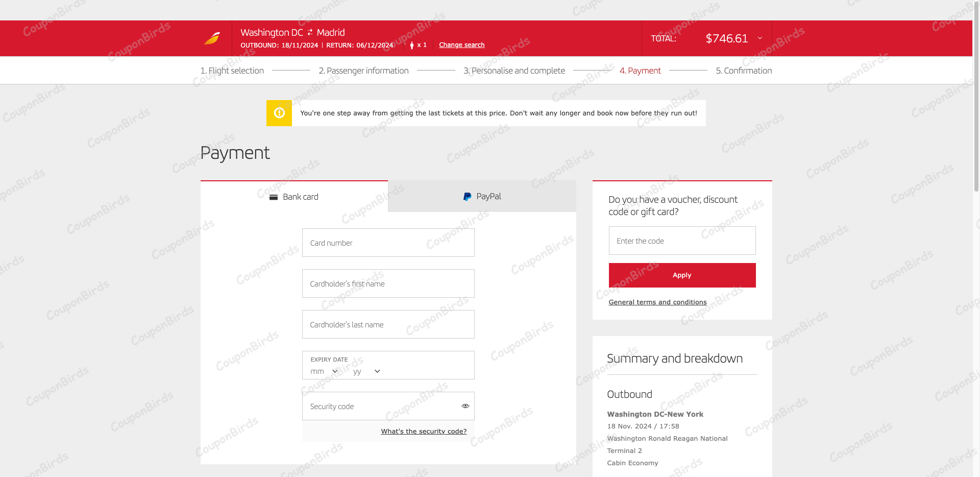
Task: Click the TOTAL: label
Action: (x=664, y=39)
